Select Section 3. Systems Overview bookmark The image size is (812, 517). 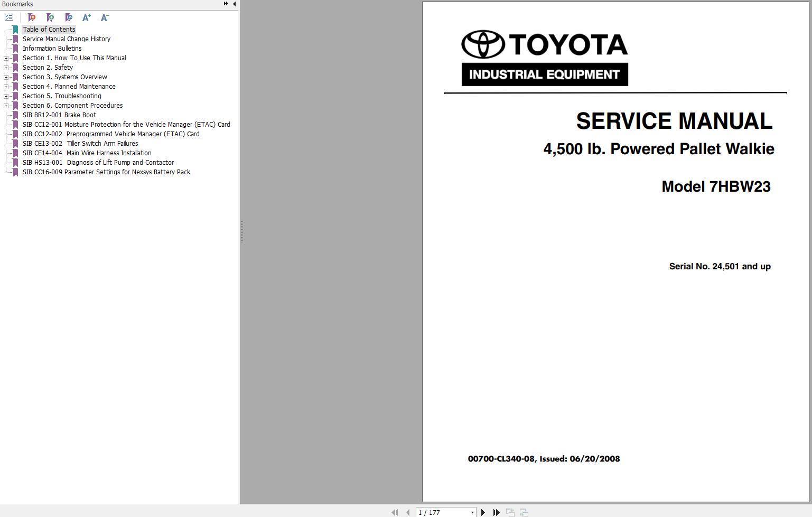(x=64, y=77)
